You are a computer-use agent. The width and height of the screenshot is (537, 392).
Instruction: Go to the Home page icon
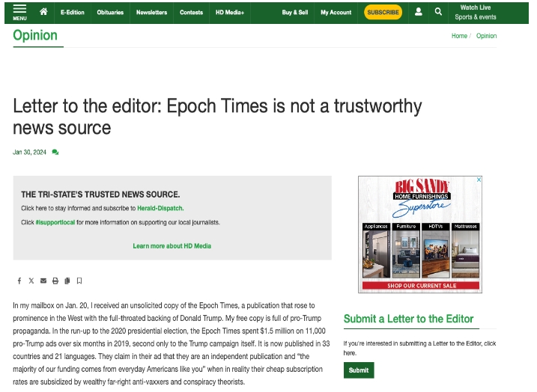click(43, 12)
